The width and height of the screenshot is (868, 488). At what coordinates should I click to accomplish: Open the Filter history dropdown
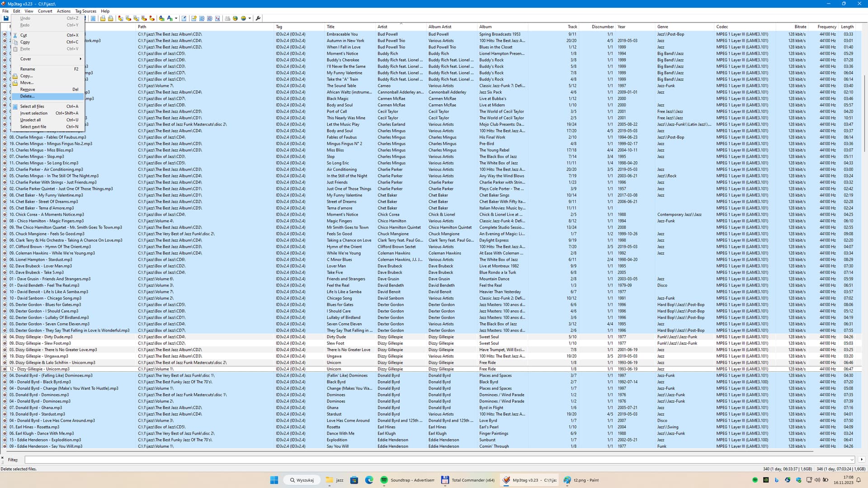pyautogui.click(x=852, y=460)
